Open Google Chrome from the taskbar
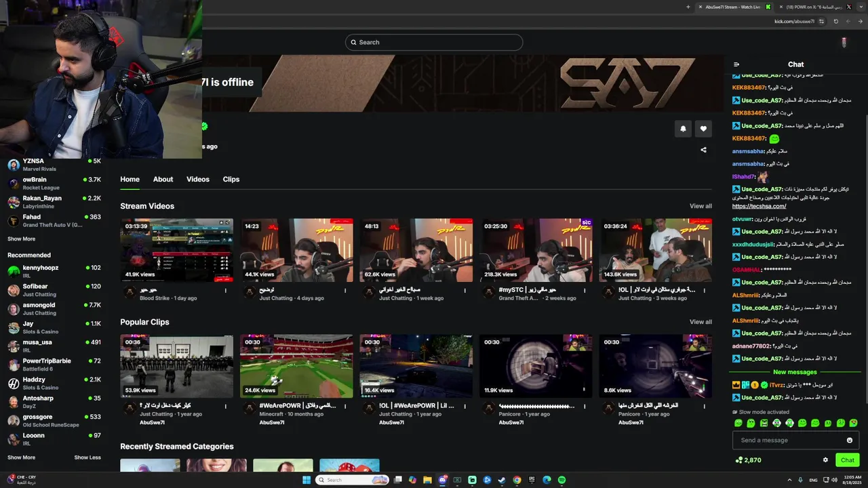This screenshot has height=488, width=868. pyautogui.click(x=517, y=480)
